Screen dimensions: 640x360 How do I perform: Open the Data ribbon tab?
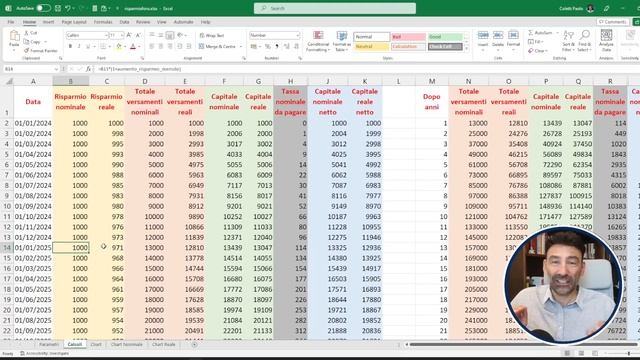[x=124, y=22]
